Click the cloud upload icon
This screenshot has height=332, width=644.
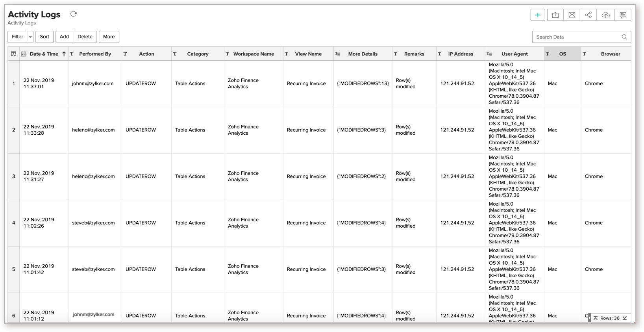click(x=605, y=15)
